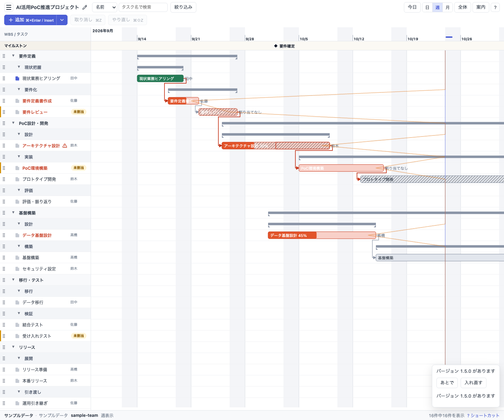Collapse the 移行・テスト group

coord(13,280)
